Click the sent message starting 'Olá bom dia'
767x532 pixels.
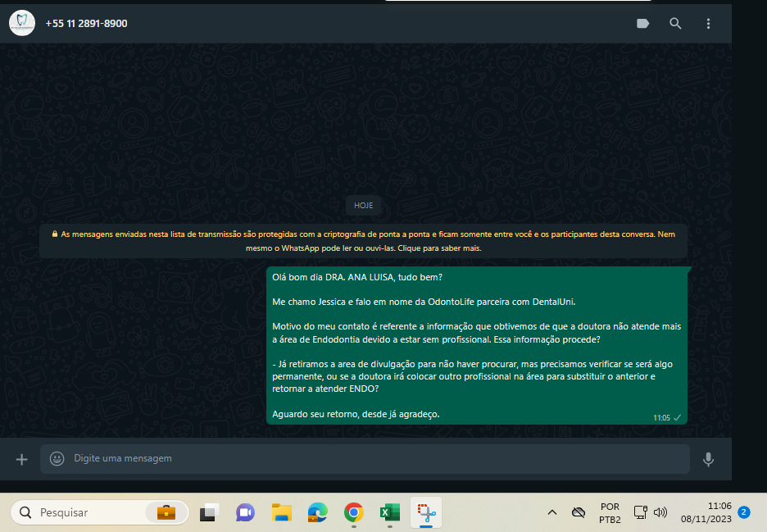(x=477, y=345)
